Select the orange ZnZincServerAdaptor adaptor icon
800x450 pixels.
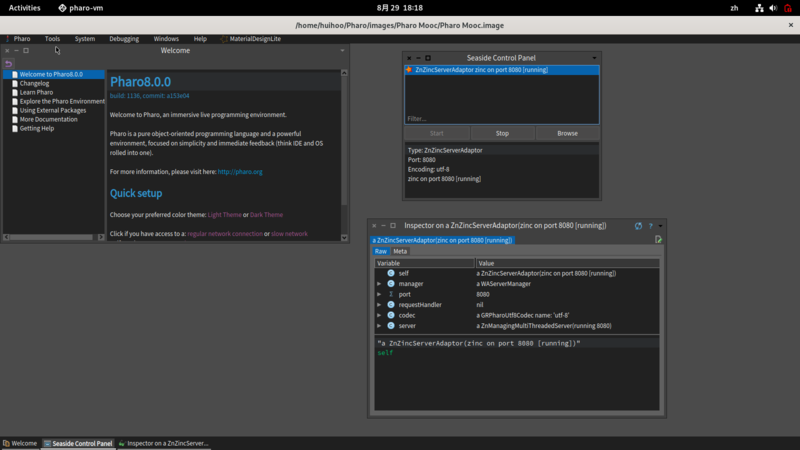pyautogui.click(x=409, y=71)
